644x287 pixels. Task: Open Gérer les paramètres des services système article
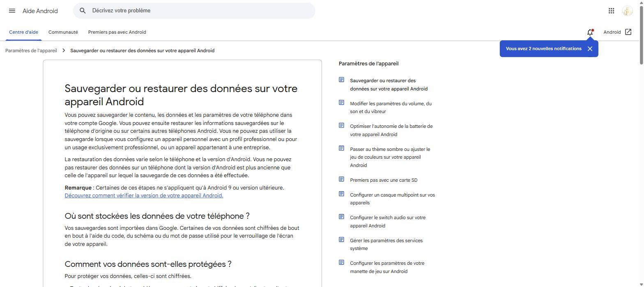tap(386, 244)
